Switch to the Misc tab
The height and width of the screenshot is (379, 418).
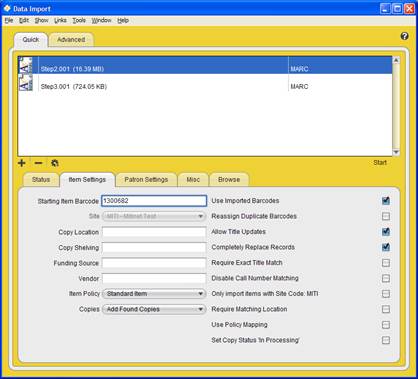coord(193,180)
